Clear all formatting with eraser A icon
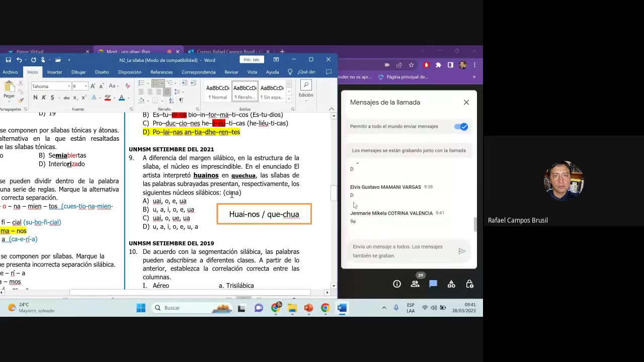 point(127,86)
